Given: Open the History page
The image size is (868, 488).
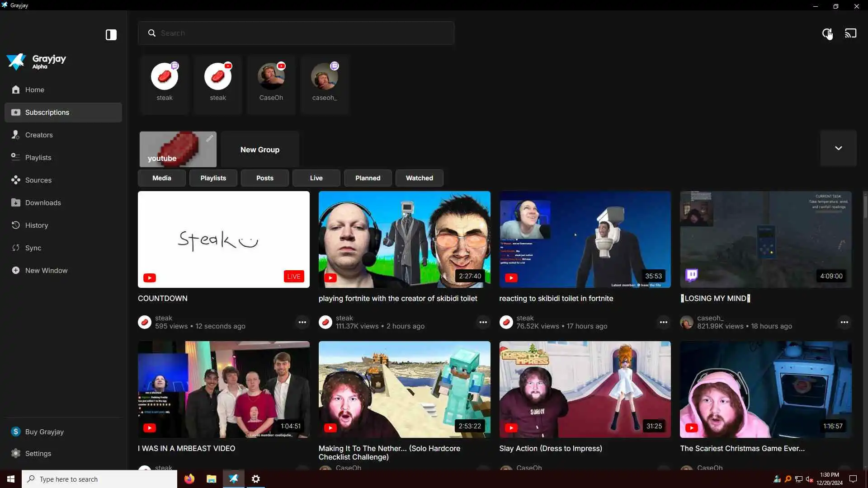Looking at the screenshot, I should pyautogui.click(x=36, y=225).
